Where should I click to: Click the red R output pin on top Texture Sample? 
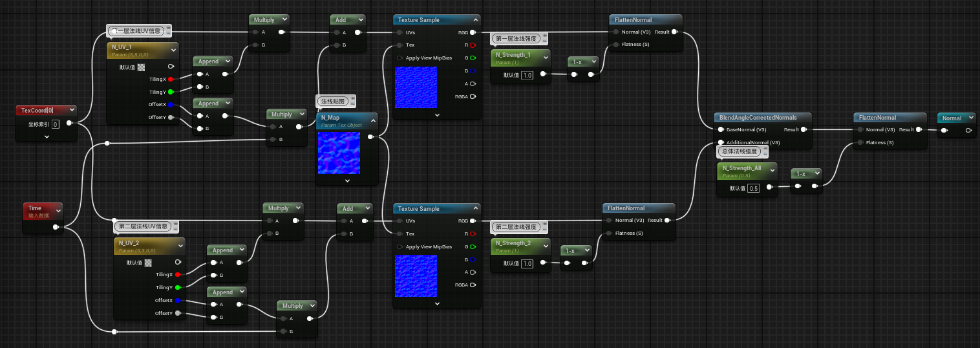tap(473, 45)
